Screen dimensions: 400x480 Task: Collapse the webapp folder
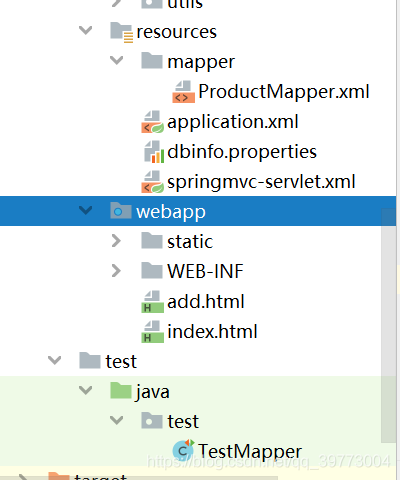(x=85, y=210)
